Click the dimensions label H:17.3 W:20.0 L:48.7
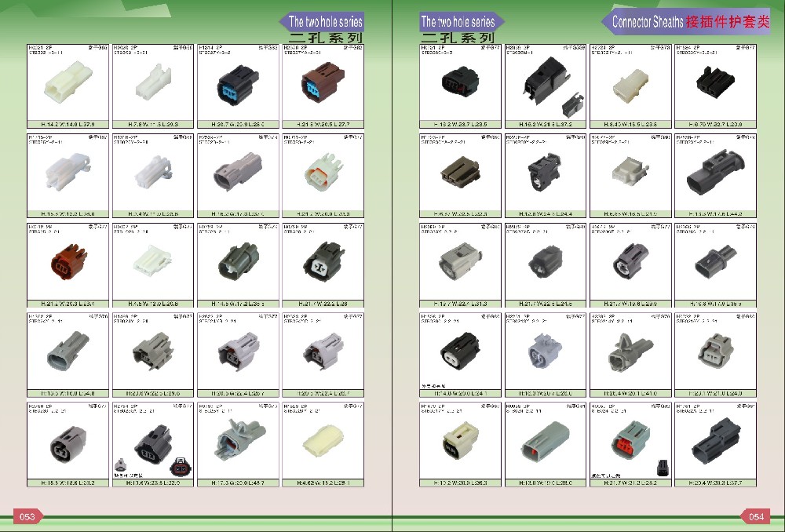The height and width of the screenshot is (532, 785). click(x=238, y=483)
